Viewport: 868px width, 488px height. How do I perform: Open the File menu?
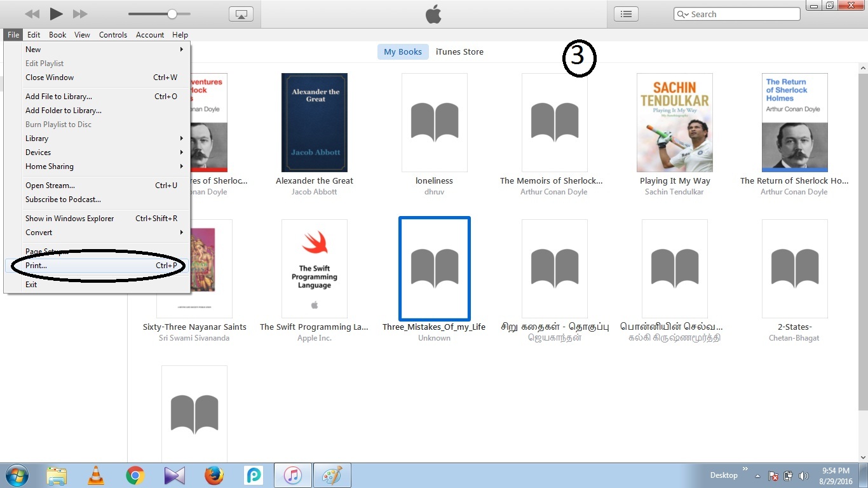coord(13,35)
